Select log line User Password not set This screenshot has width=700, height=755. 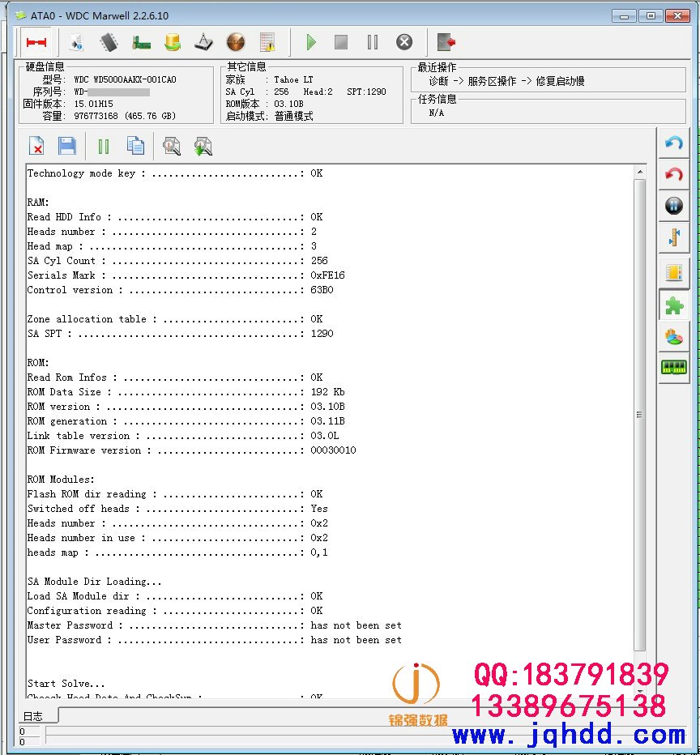tap(214, 640)
